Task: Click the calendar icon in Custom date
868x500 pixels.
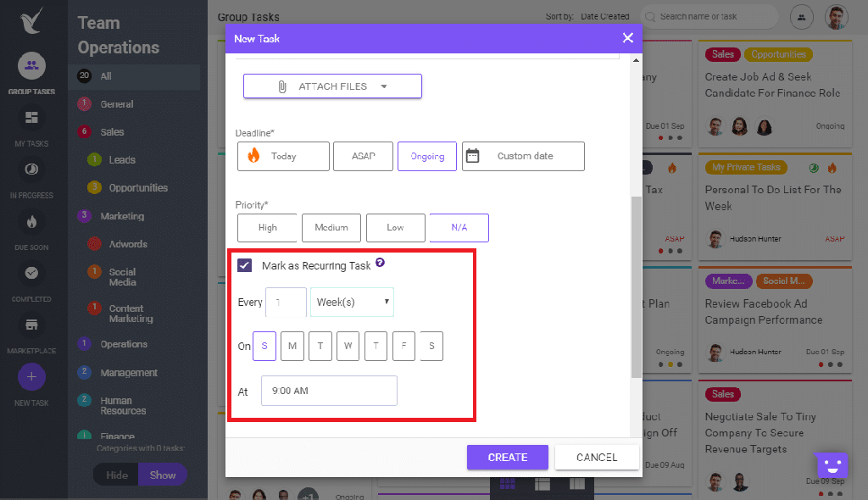Action: pos(472,156)
